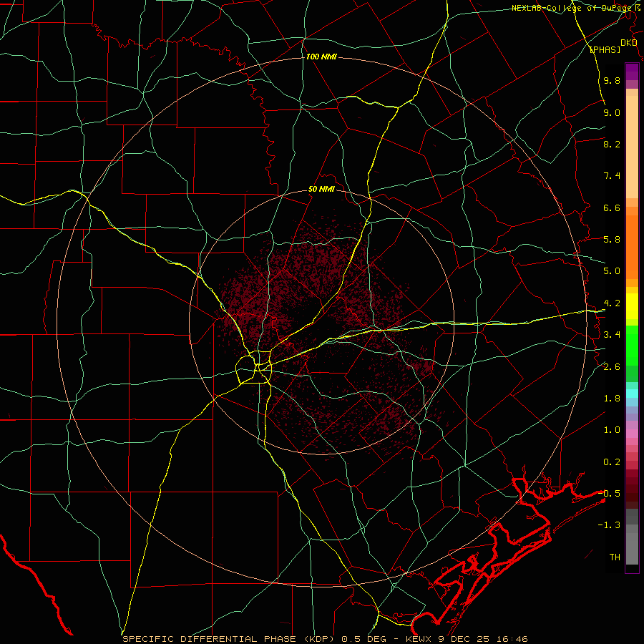Image resolution: width=644 pixels, height=644 pixels.
Task: Click the 0.2 value on the color scale
Action: (612, 462)
